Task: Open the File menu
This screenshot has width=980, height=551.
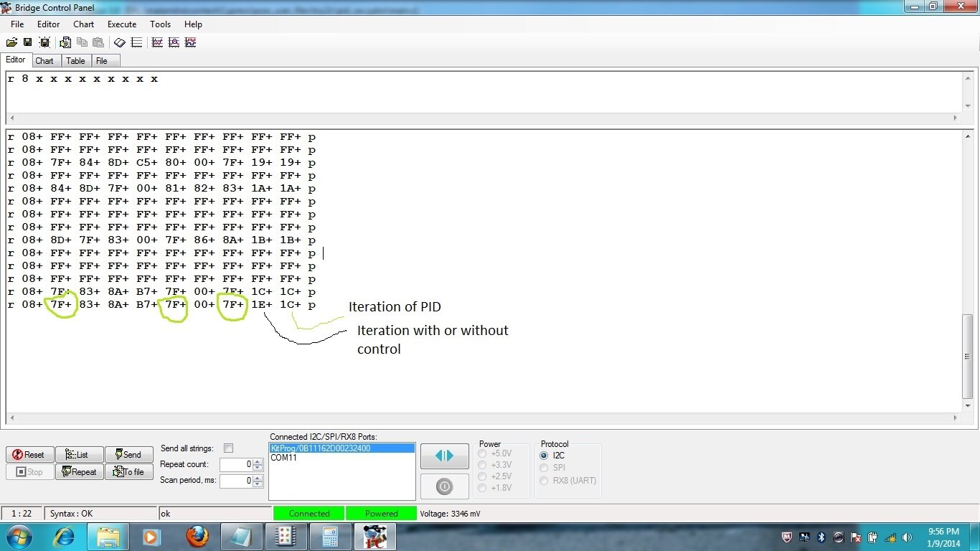Action: pos(17,24)
